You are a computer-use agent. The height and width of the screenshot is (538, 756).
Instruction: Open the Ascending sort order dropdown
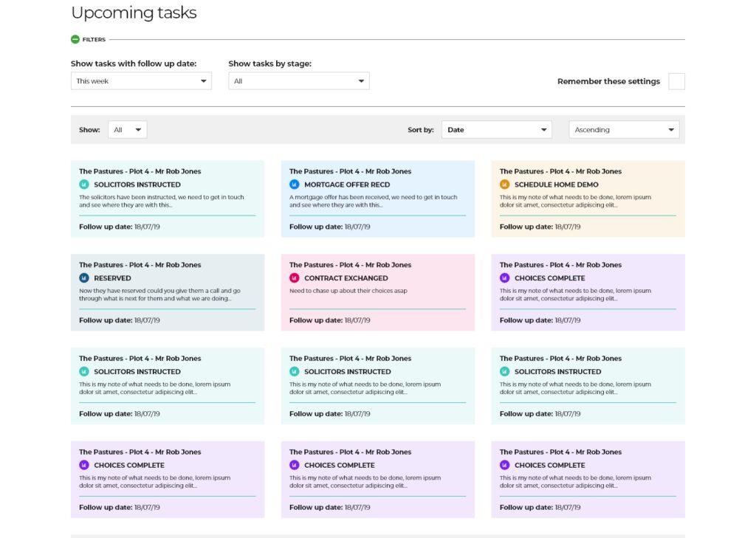point(624,130)
